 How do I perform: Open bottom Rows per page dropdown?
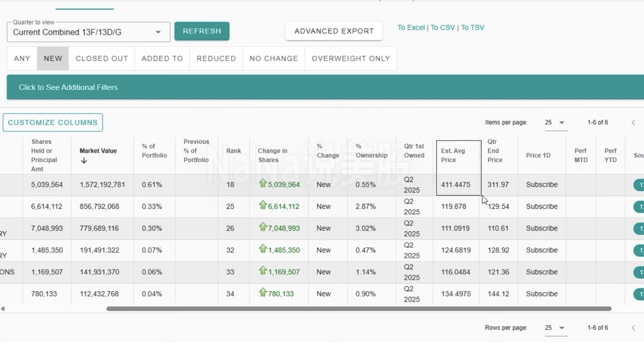point(555,328)
